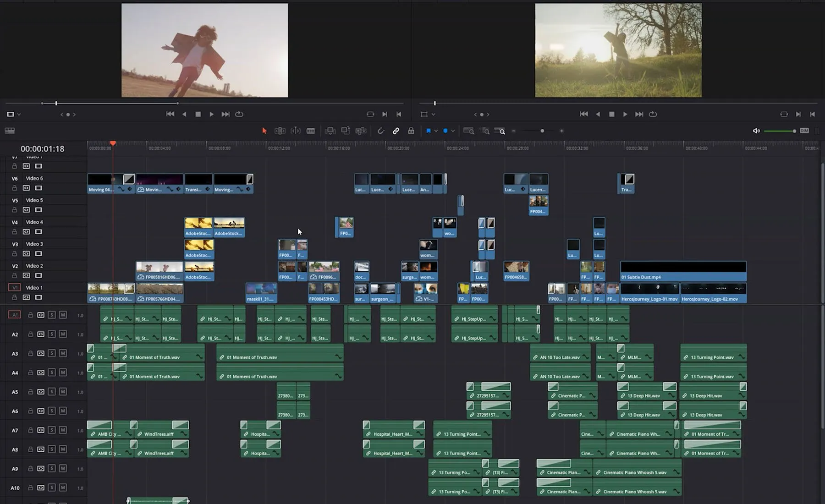Image resolution: width=825 pixels, height=504 pixels.
Task: Choose the Dynamic Trim Mode tool
Action: click(296, 131)
